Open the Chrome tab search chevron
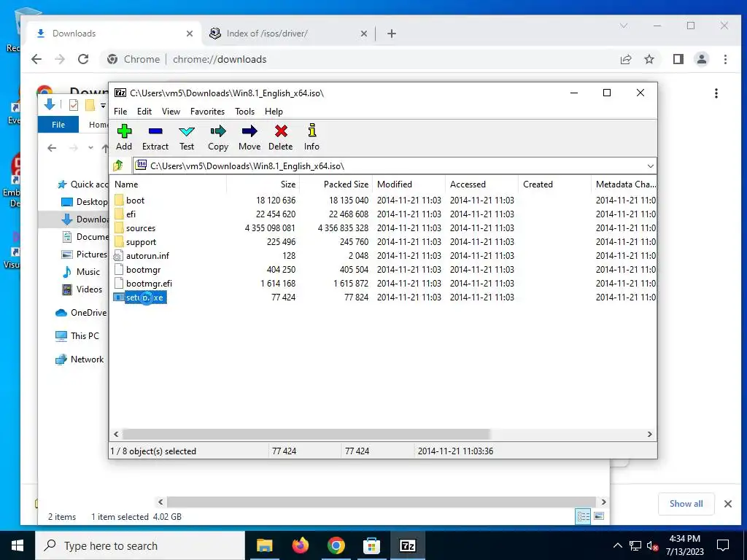This screenshot has height=560, width=747. (624, 26)
